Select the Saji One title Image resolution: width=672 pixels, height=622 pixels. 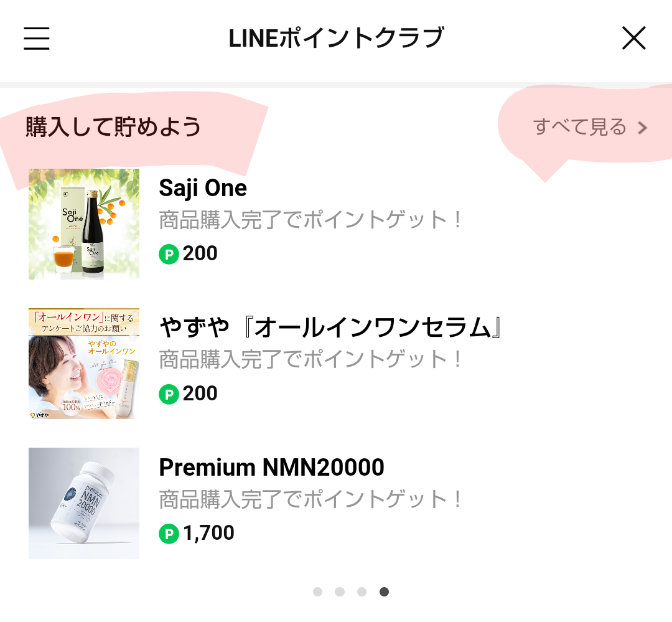(203, 188)
